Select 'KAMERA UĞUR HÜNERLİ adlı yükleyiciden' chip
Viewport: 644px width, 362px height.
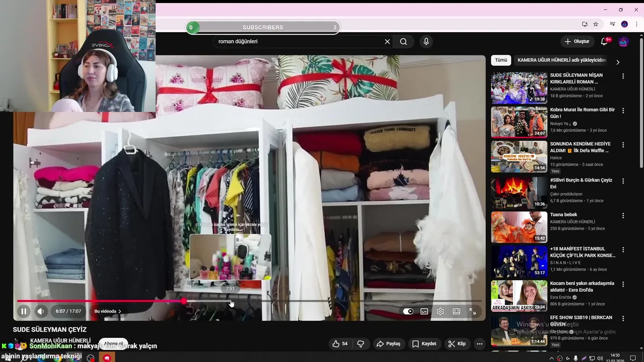(x=561, y=60)
